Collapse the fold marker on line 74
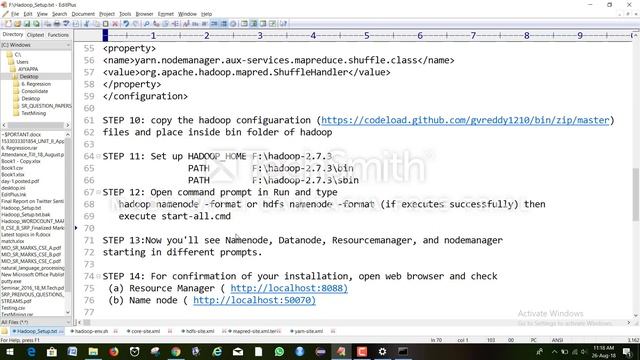Viewport: 640px width, 360px height. click(x=98, y=276)
